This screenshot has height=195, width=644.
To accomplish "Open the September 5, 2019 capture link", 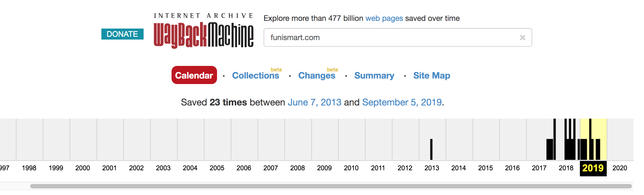I will pos(402,102).
